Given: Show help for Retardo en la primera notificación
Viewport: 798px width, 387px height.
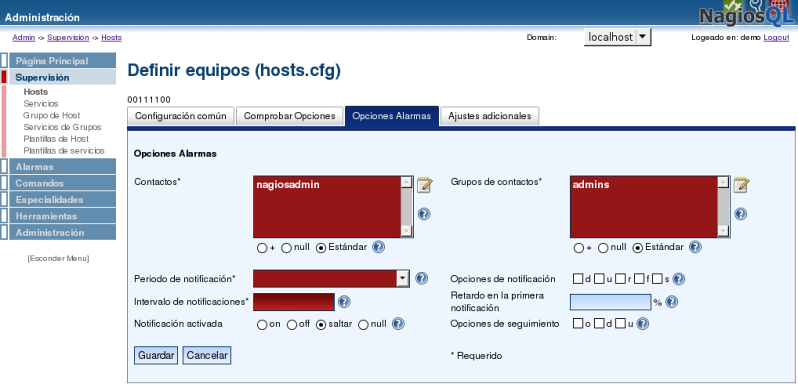Looking at the screenshot, I should pyautogui.click(x=672, y=302).
